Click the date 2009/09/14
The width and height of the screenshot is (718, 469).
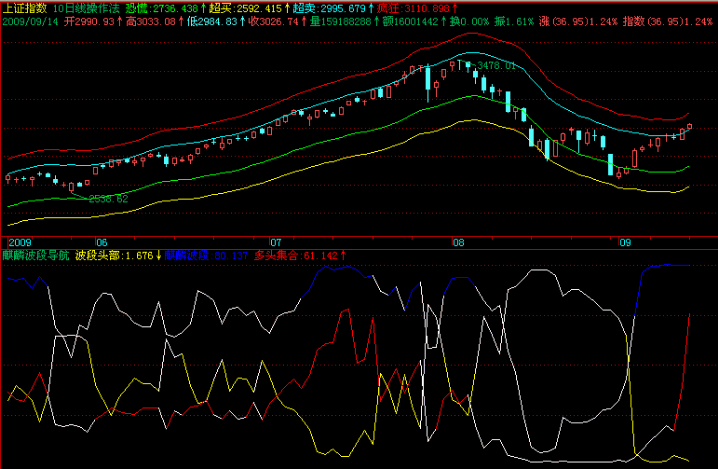(30, 22)
